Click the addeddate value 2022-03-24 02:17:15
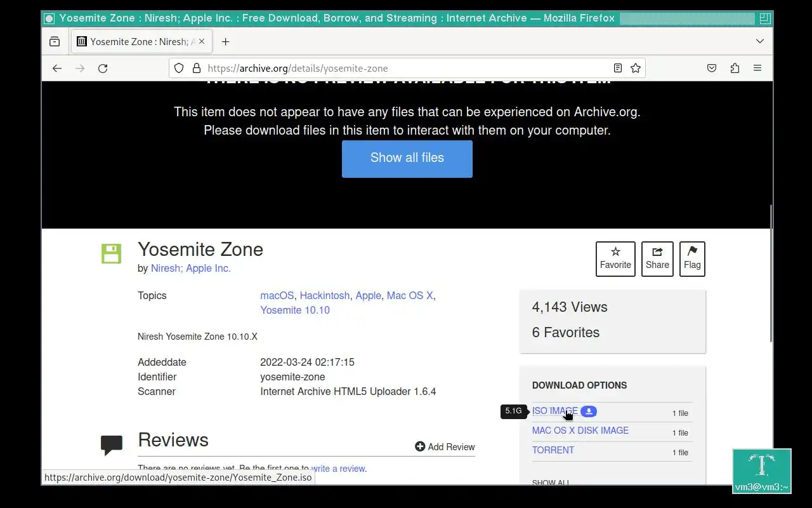This screenshot has width=812, height=508. (307, 362)
